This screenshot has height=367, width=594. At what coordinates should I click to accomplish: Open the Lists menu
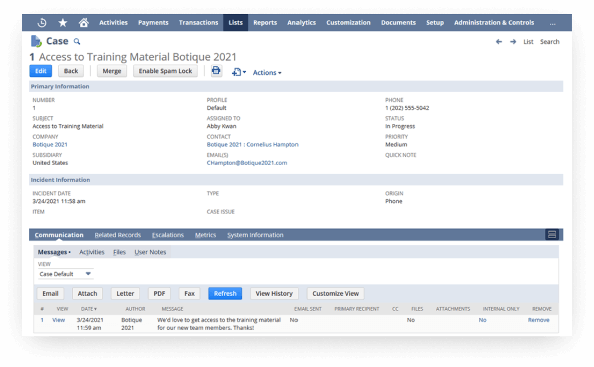click(x=236, y=23)
